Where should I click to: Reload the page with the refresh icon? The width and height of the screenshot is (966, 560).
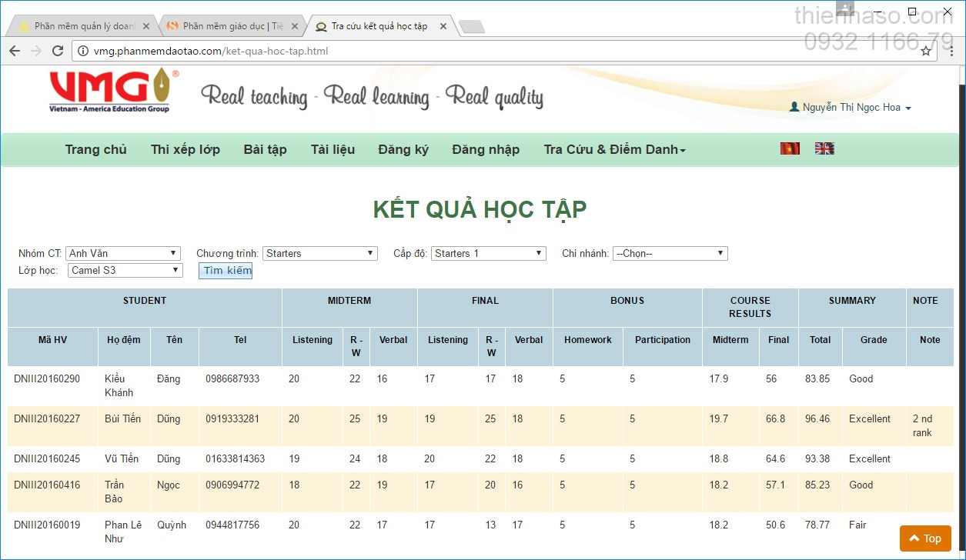pyautogui.click(x=58, y=51)
